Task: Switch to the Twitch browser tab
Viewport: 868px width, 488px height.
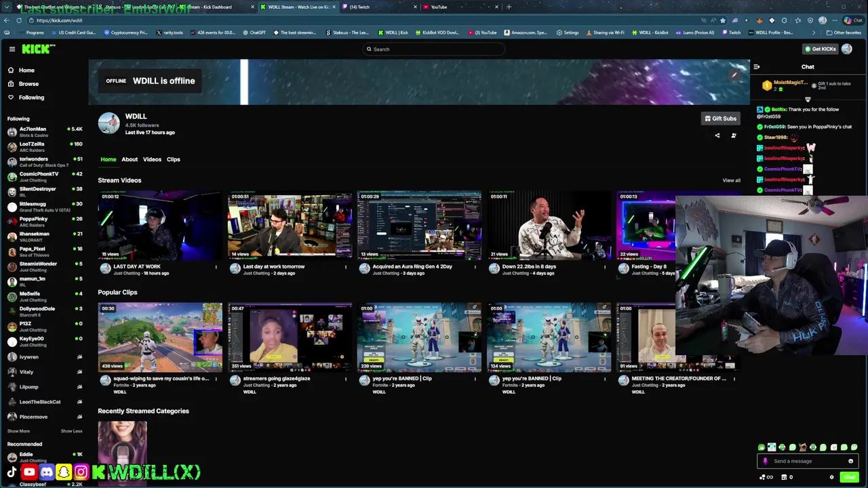Action: coord(378,7)
